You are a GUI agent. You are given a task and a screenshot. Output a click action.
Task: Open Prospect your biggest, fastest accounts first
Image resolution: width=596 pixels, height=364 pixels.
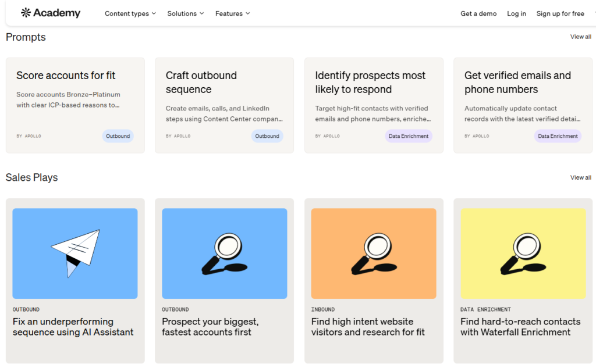point(210,327)
